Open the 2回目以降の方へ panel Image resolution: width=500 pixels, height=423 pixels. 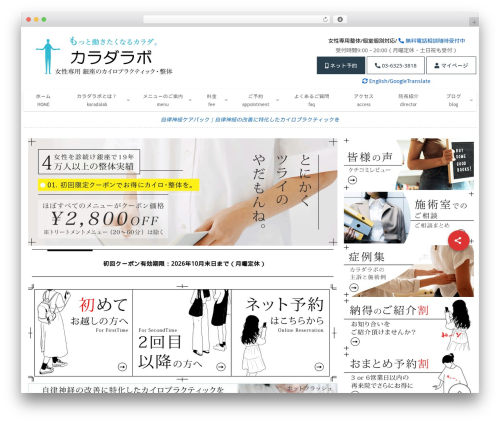pyautogui.click(x=182, y=333)
